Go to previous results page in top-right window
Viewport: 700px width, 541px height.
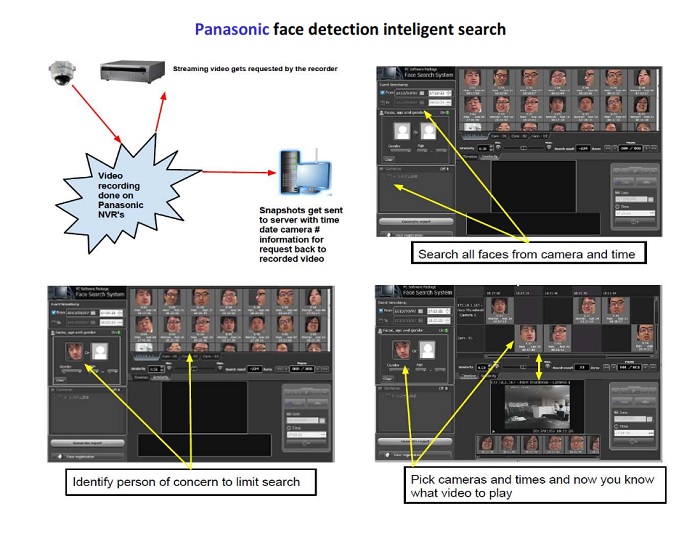coord(615,148)
